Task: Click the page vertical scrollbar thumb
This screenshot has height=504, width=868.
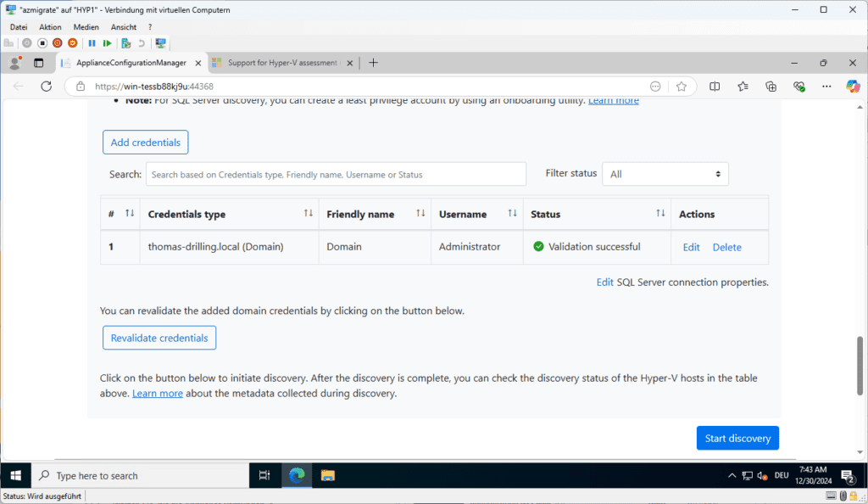Action: tap(860, 366)
